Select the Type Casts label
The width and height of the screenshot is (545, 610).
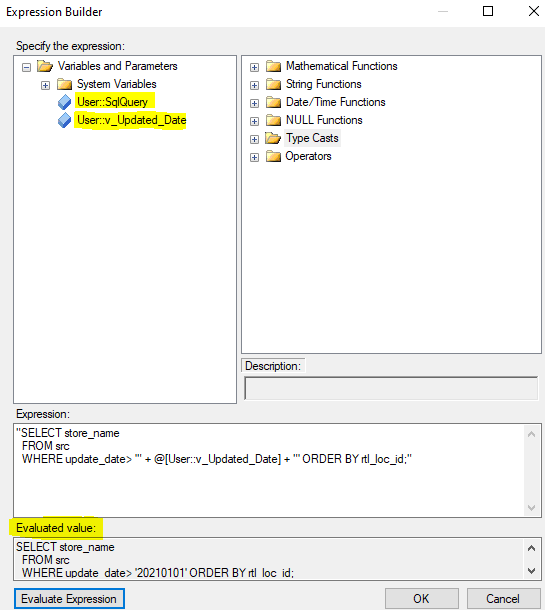point(312,138)
